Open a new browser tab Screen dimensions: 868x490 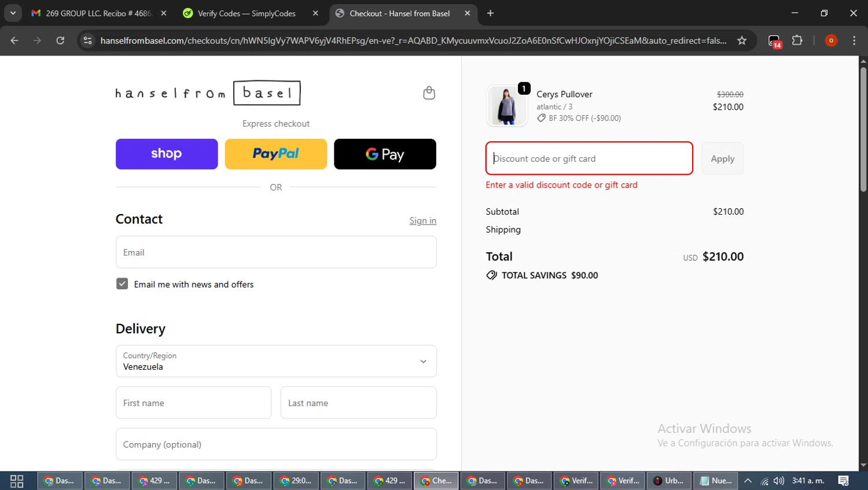(490, 13)
